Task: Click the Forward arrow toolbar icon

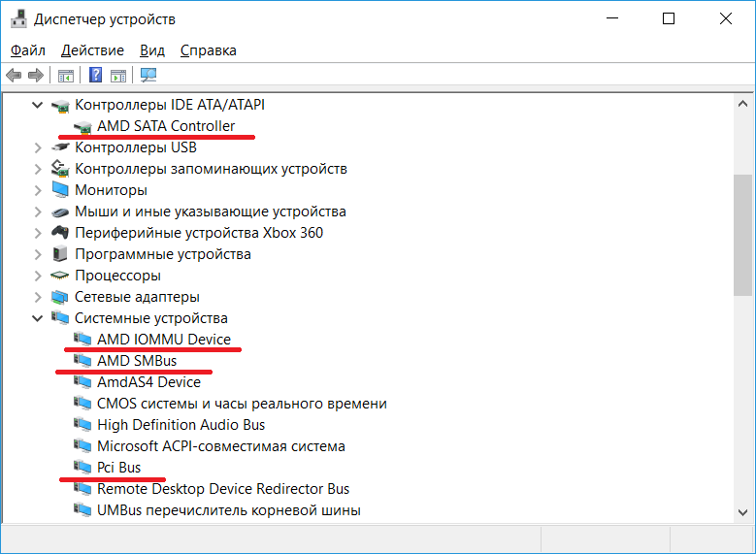Action: click(x=36, y=76)
